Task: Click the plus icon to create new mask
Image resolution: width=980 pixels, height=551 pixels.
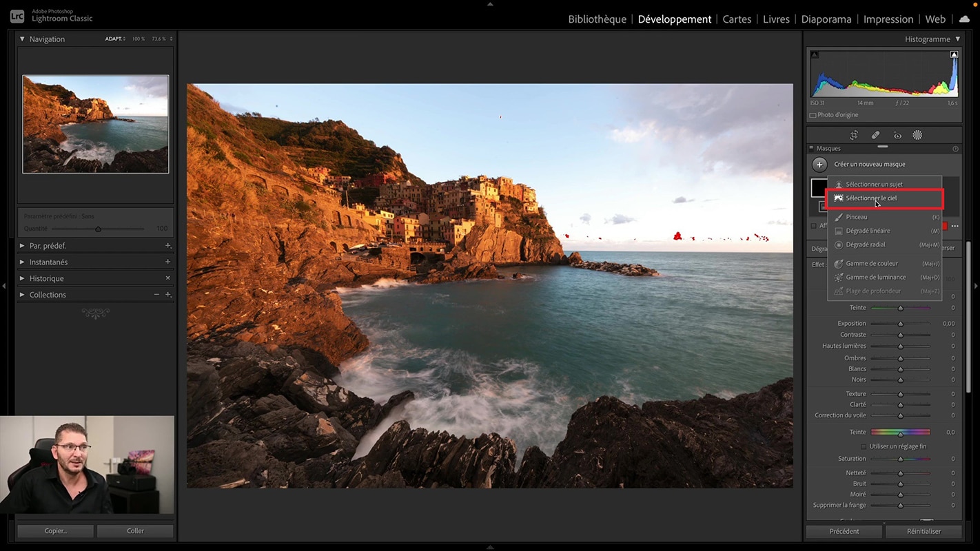Action: pyautogui.click(x=819, y=165)
